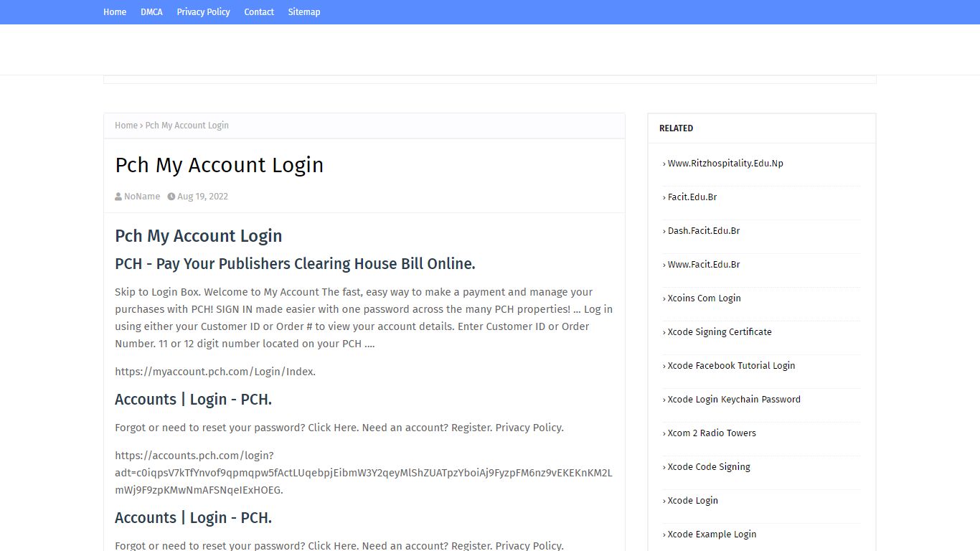The image size is (980, 551).
Task: Open related link Xcode Login Keychain Password
Action: pyautogui.click(x=734, y=400)
